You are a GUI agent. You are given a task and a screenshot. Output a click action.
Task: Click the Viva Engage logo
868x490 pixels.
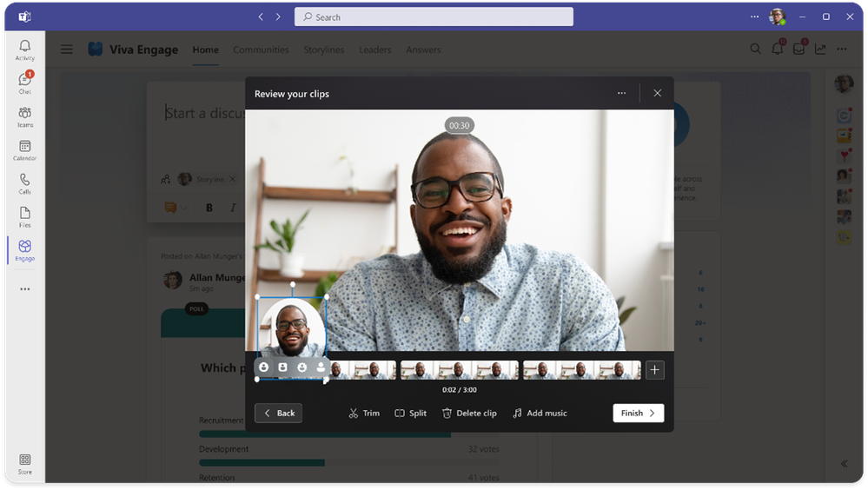[96, 50]
